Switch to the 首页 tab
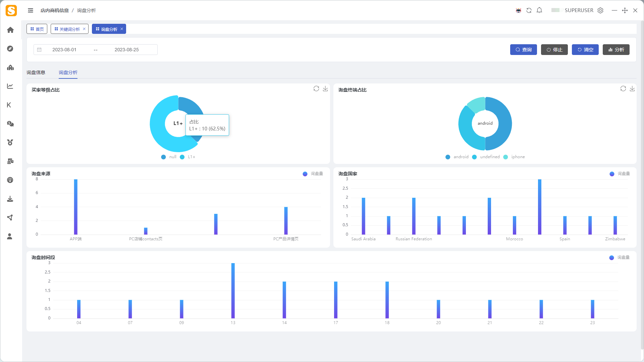 [37, 29]
